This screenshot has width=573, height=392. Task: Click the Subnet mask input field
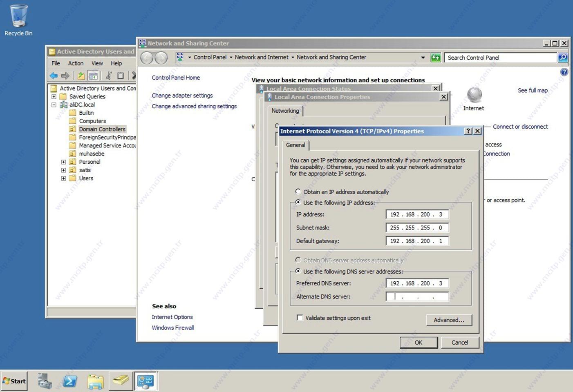(x=417, y=228)
